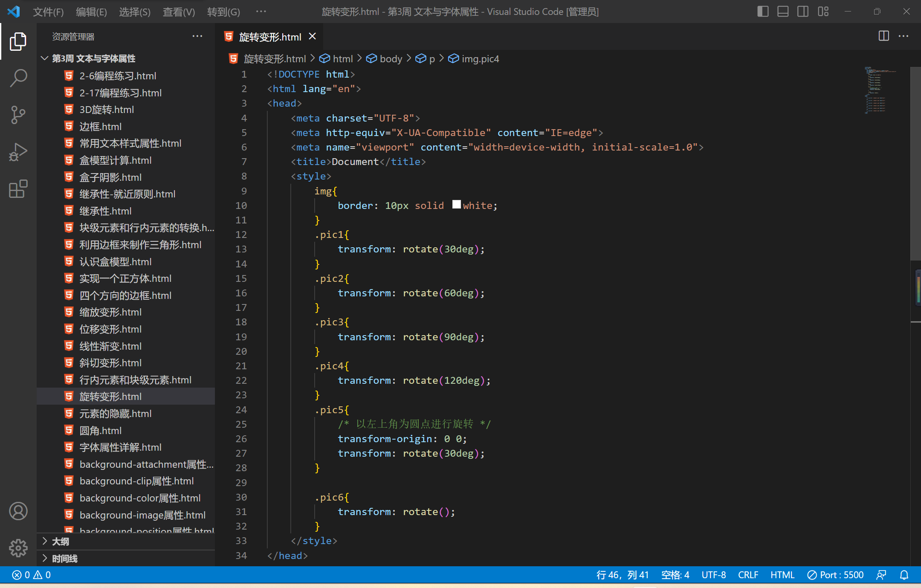Toggle secondary side bar visibility
The height and width of the screenshot is (588, 921).
tap(803, 12)
